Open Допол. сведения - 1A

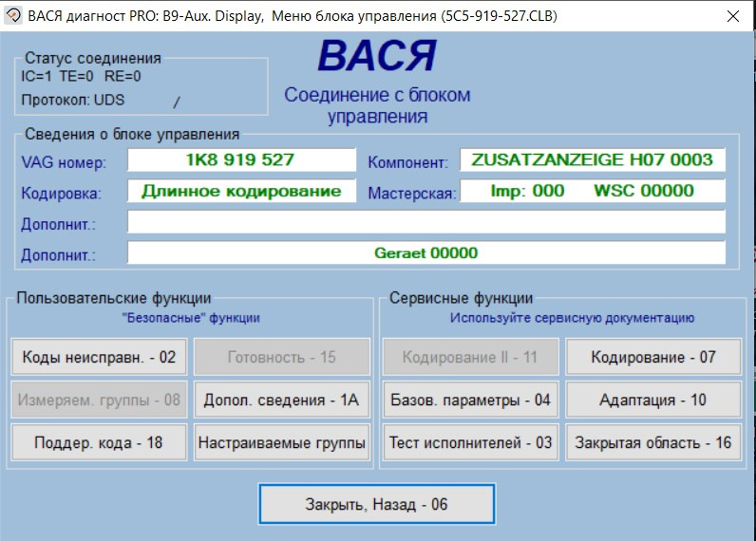281,400
